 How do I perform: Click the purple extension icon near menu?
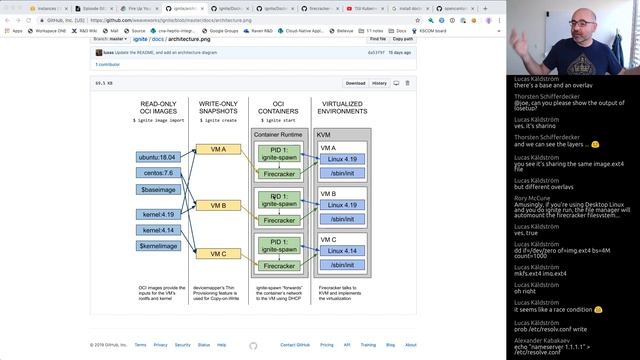point(488,20)
